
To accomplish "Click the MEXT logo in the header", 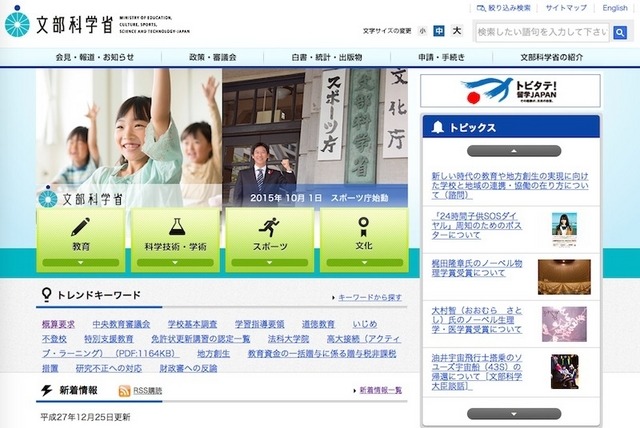I will pyautogui.click(x=97, y=23).
